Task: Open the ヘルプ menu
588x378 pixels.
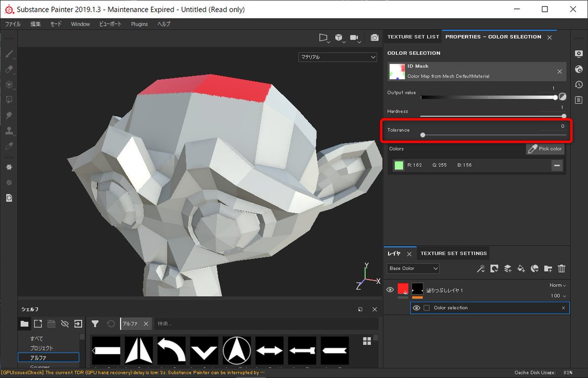Action: (164, 24)
